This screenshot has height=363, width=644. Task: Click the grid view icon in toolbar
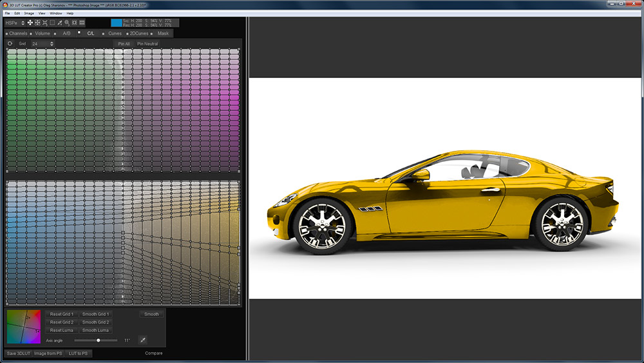point(82,23)
